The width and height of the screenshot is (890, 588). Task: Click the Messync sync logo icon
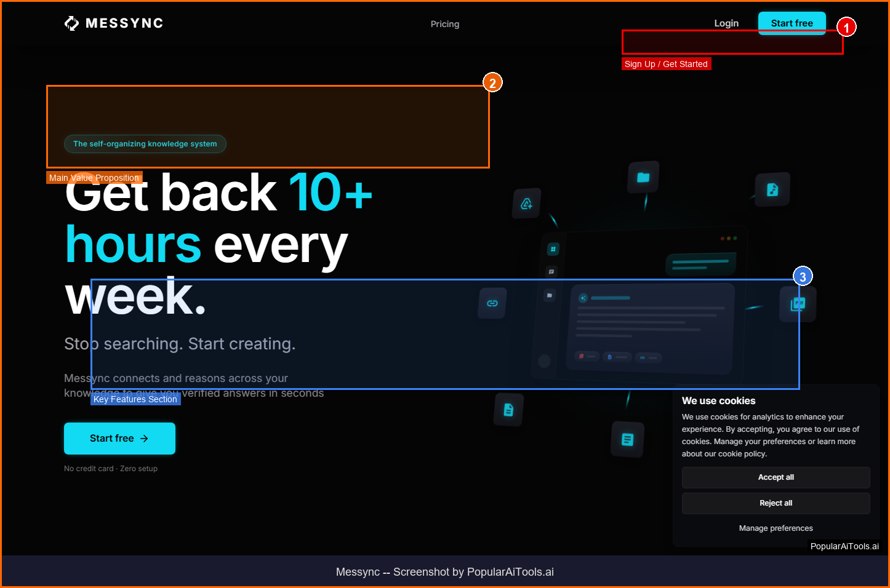72,23
